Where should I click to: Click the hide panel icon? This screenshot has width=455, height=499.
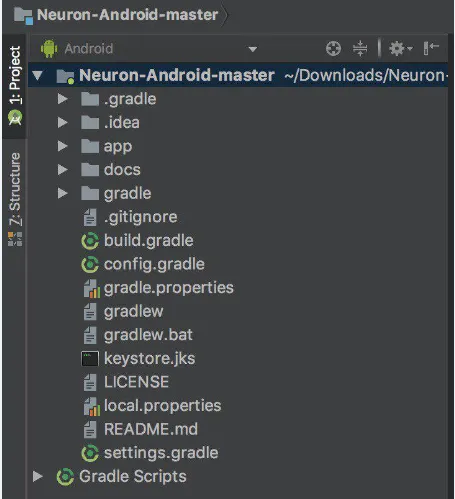[x=431, y=48]
